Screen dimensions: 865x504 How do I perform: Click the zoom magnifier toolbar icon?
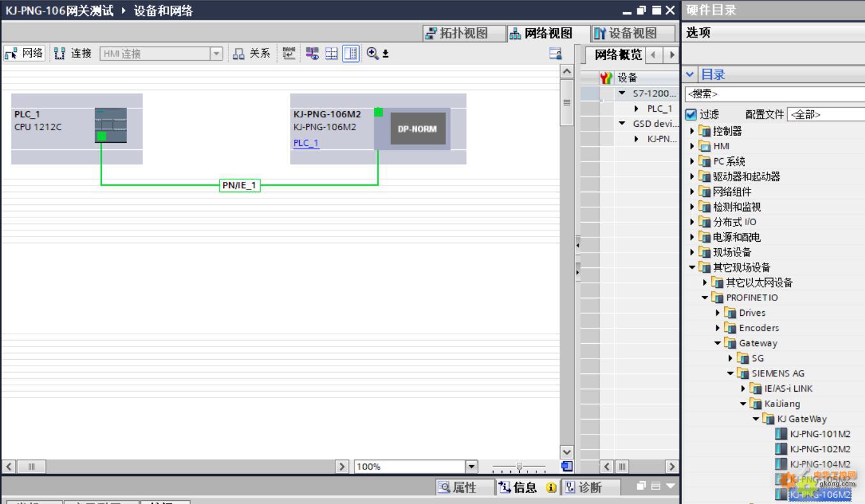point(373,54)
